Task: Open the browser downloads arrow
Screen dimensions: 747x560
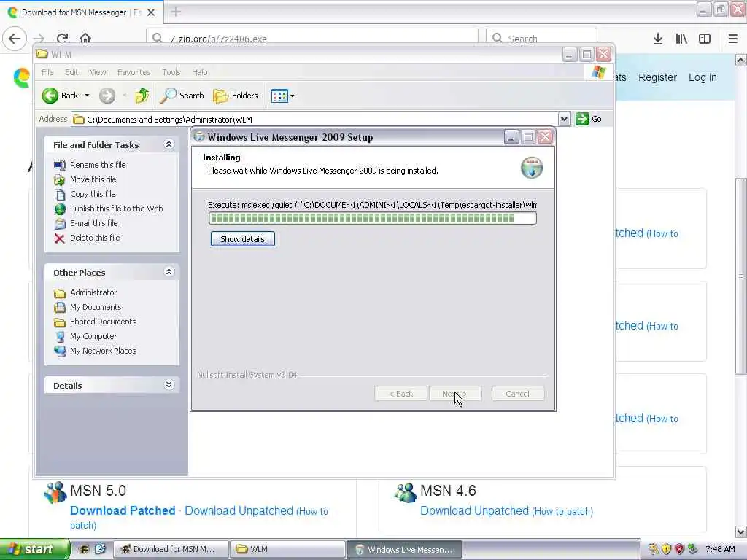Action: 658,39
